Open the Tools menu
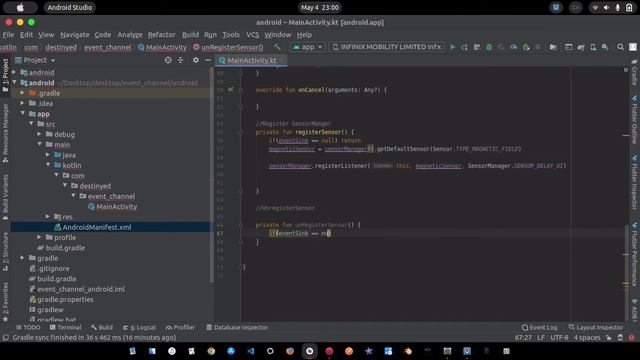The height and width of the screenshot is (360, 640). coord(231,35)
